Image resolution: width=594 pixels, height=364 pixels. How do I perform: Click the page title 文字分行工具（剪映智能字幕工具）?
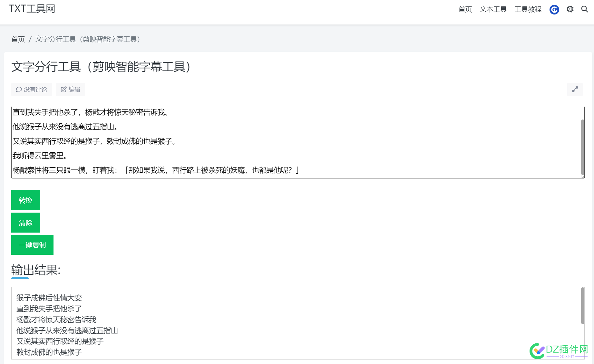(101, 67)
